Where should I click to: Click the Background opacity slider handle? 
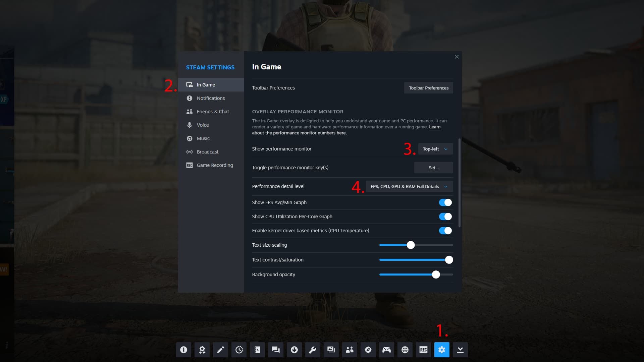[x=436, y=275]
